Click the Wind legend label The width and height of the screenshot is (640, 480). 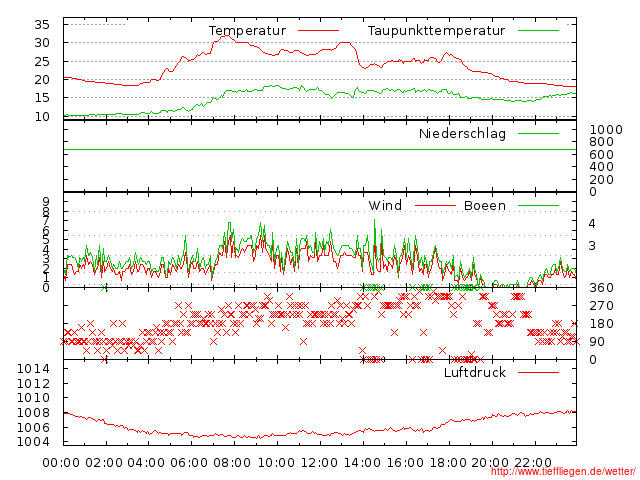(385, 205)
